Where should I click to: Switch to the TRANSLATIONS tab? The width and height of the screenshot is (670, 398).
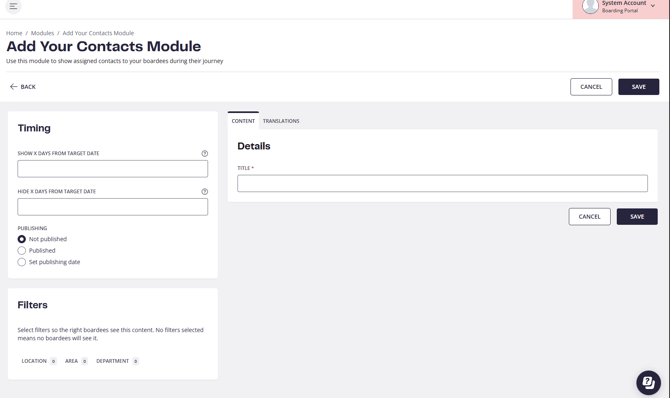(281, 121)
